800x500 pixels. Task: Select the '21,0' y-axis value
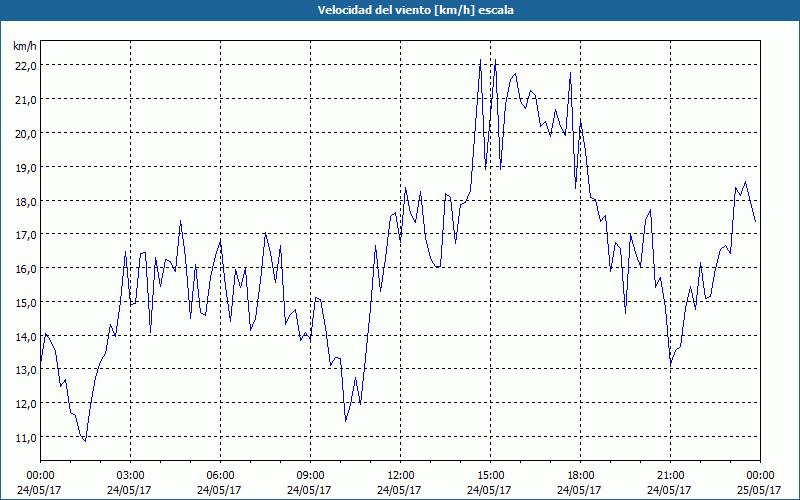[x=26, y=99]
